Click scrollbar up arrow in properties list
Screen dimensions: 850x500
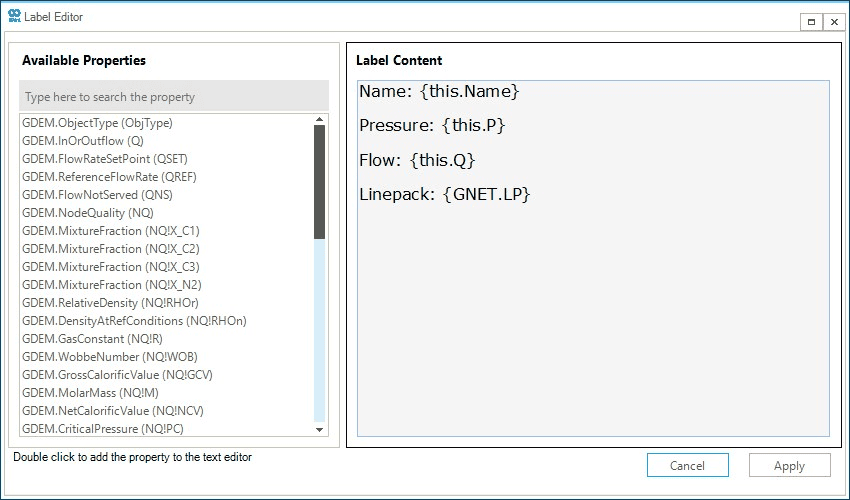pyautogui.click(x=320, y=119)
